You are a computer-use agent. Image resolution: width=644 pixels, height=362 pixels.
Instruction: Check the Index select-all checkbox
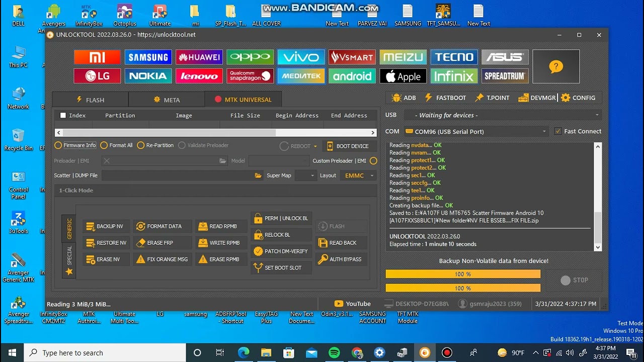coord(63,115)
